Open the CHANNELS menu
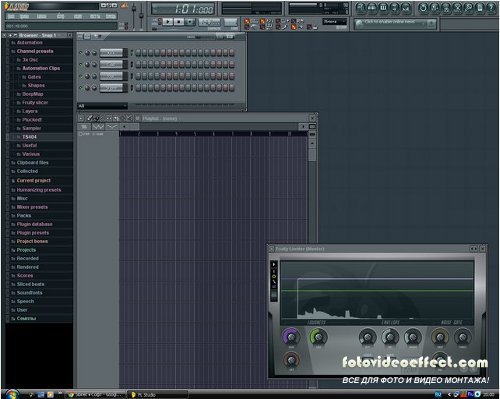 click(42, 16)
